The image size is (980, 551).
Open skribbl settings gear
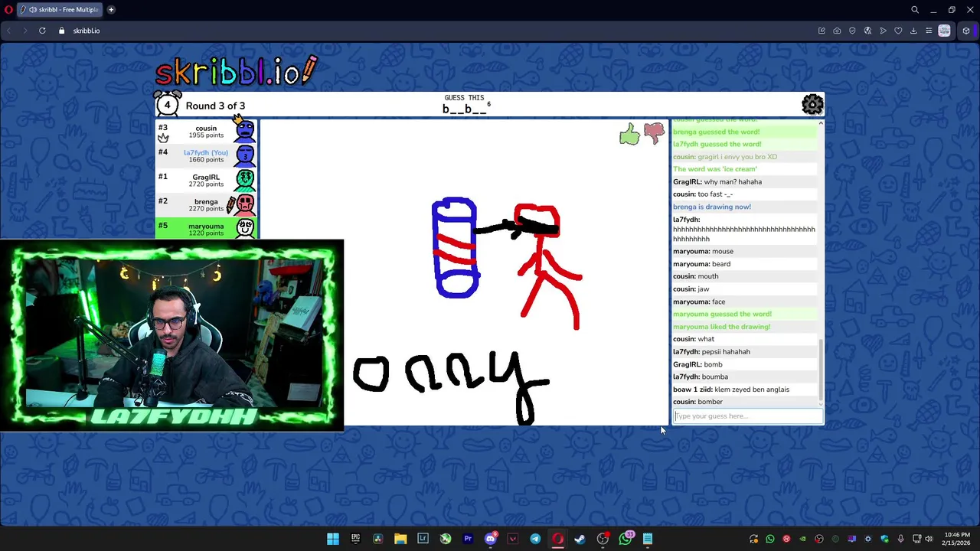point(812,104)
